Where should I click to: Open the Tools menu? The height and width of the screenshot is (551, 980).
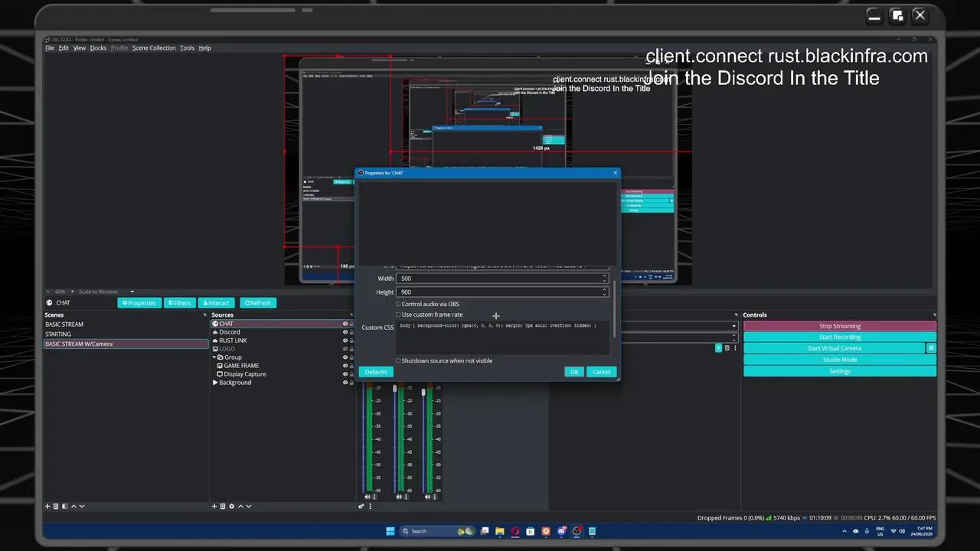click(188, 48)
